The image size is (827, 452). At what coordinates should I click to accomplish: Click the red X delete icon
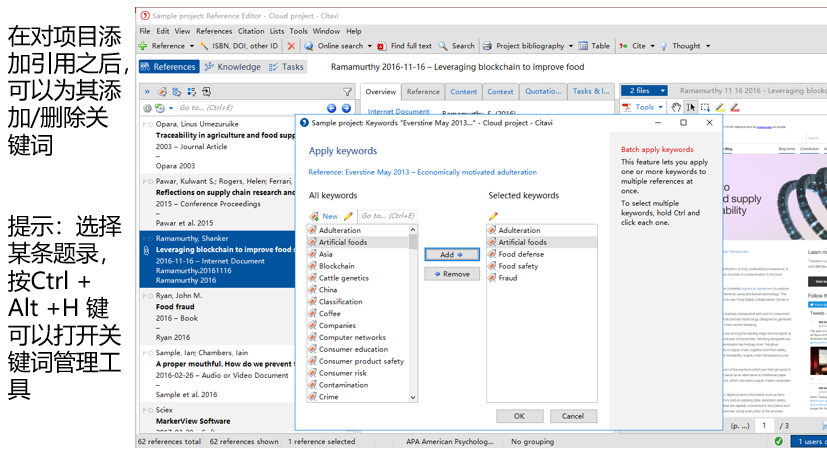coord(291,46)
